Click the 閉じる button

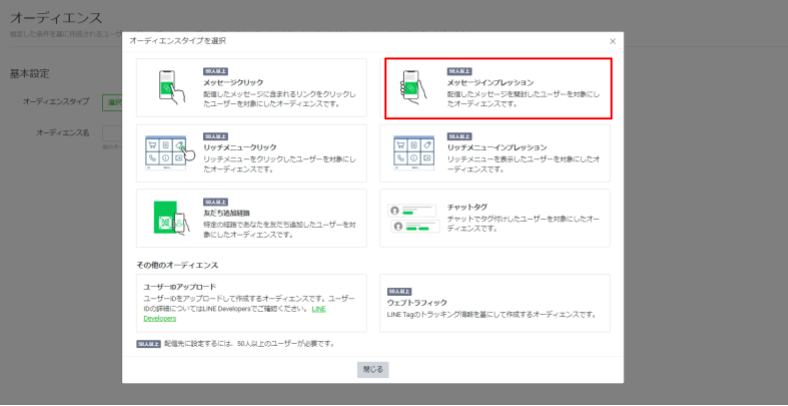click(x=373, y=369)
